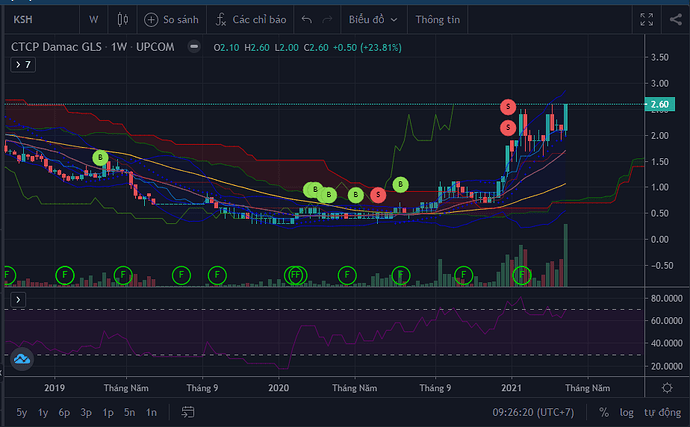The height and width of the screenshot is (427, 690).
Task: Expand the Biểu đồ dropdown
Action: coord(373,19)
